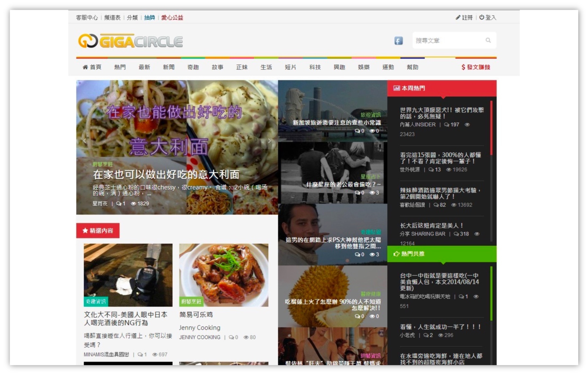Viewport: 588px width, 375px height.
Task: Open 辣妹醉酒路邊 trending article
Action: [x=441, y=193]
